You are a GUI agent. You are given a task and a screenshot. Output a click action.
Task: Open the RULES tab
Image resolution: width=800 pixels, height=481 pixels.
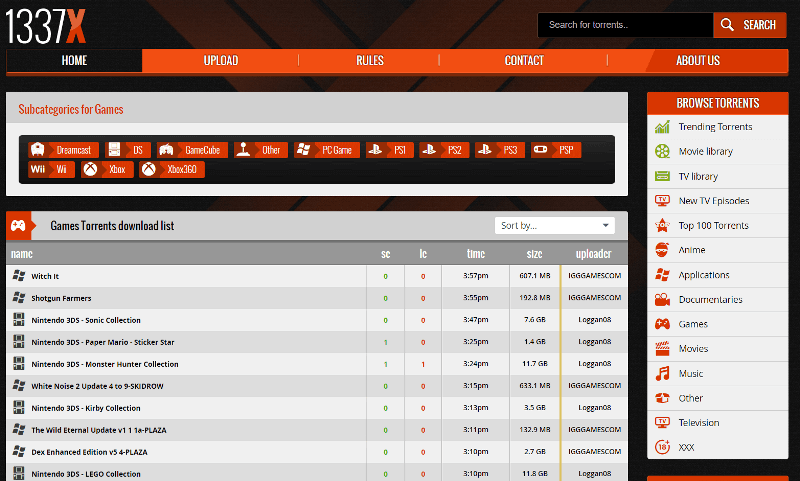click(370, 61)
